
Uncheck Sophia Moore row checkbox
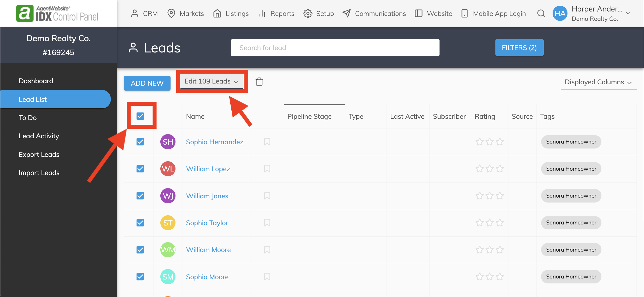click(140, 277)
